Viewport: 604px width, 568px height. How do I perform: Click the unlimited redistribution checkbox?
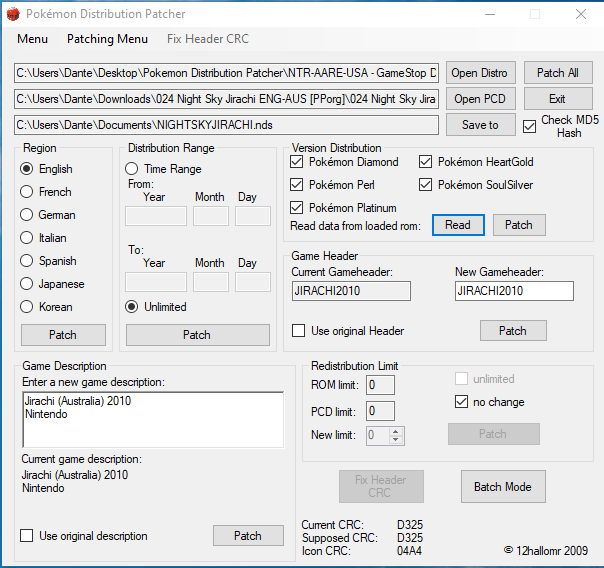click(461, 379)
